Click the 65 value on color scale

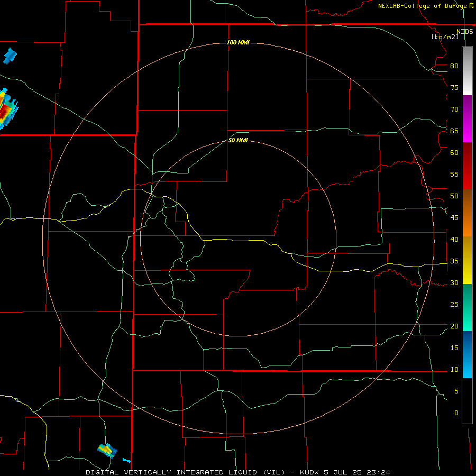[x=454, y=131]
